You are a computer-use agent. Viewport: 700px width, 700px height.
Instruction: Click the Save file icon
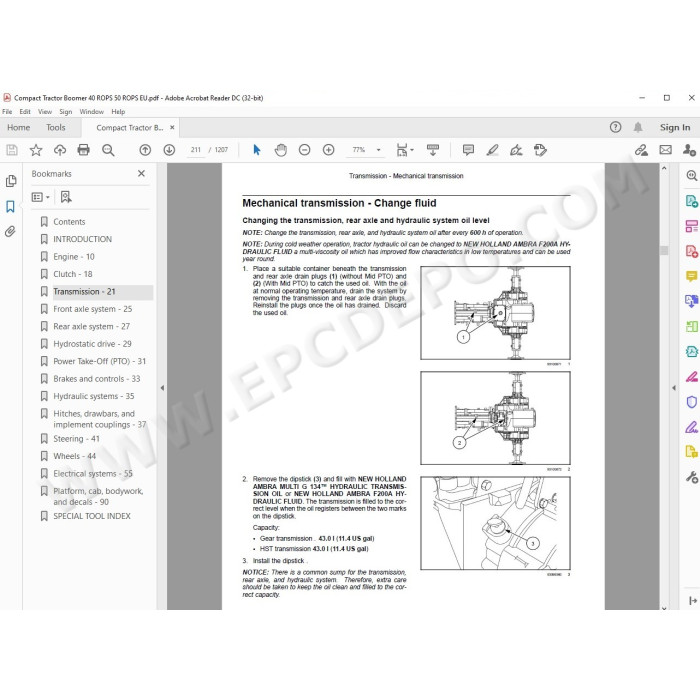(x=12, y=150)
